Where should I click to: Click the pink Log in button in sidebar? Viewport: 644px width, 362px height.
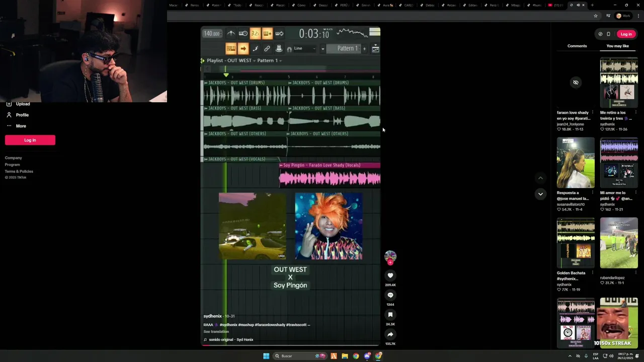pos(30,140)
